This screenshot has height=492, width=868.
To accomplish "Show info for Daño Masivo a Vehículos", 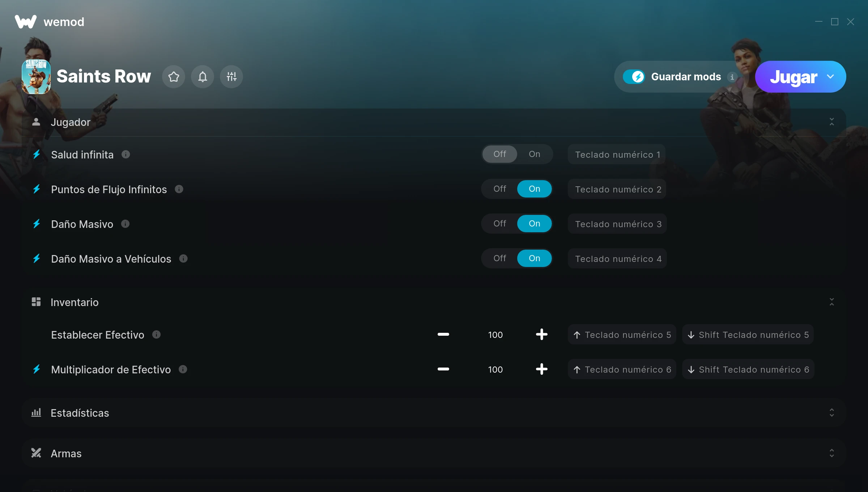I will click(x=183, y=259).
